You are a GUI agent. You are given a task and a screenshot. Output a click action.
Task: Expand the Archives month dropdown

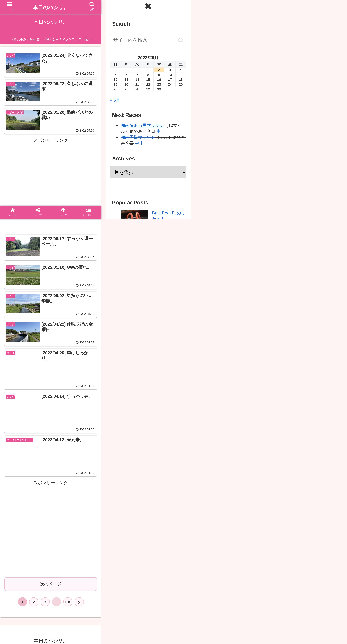click(x=148, y=172)
